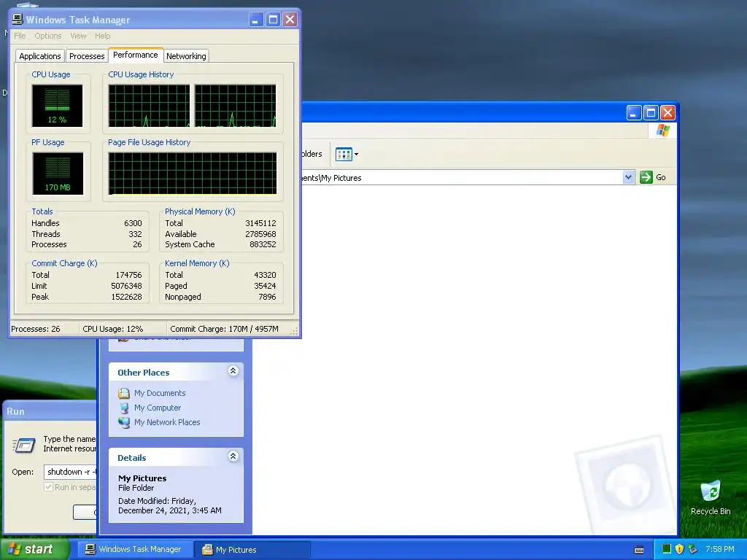
Task: Switch to the Networking tab
Action: (x=186, y=56)
